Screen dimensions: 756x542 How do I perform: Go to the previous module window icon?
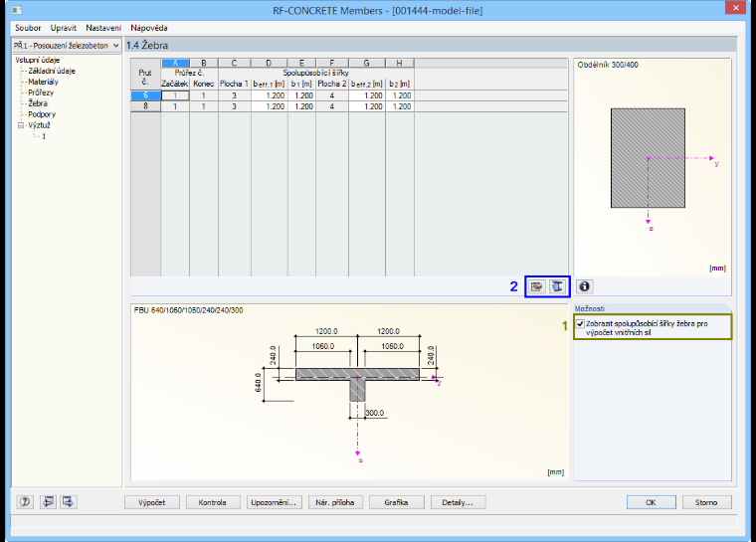pyautogui.click(x=48, y=502)
